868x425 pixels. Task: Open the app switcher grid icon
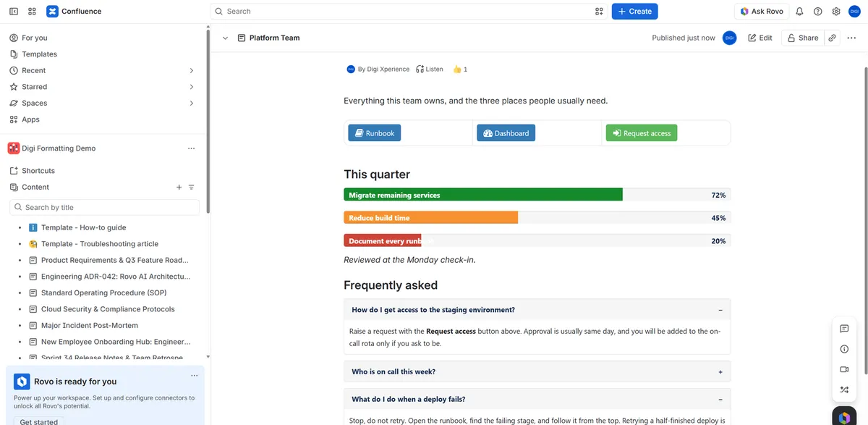[x=32, y=12]
